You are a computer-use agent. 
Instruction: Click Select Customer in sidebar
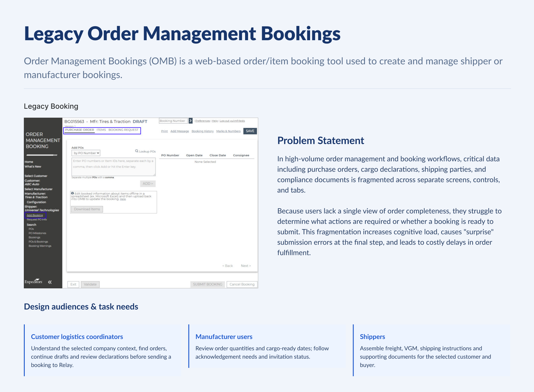pos(36,176)
